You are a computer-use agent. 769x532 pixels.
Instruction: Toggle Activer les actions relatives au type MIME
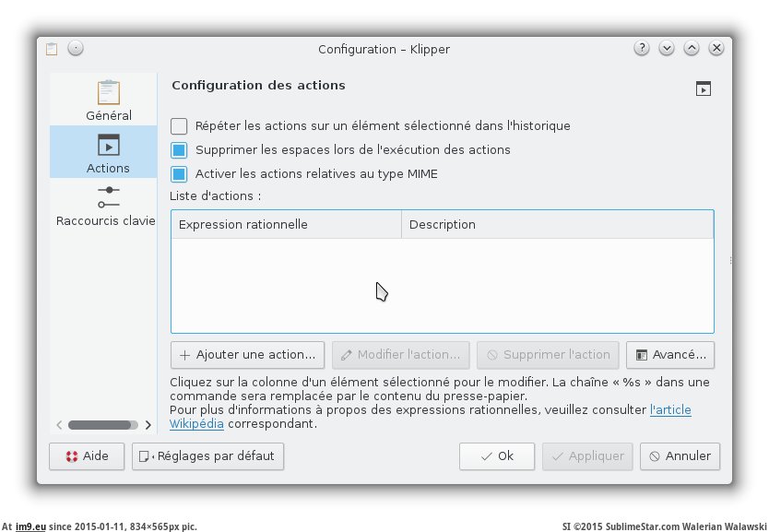click(x=179, y=174)
